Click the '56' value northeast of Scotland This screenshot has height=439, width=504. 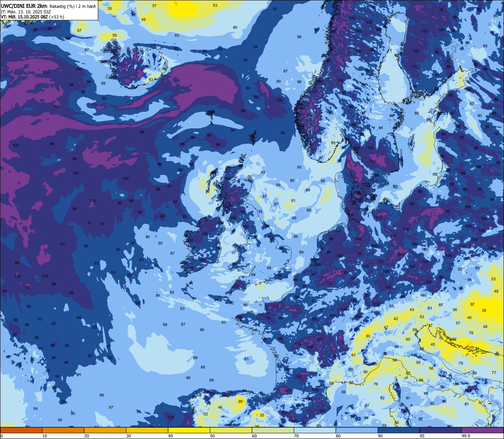pos(250,177)
